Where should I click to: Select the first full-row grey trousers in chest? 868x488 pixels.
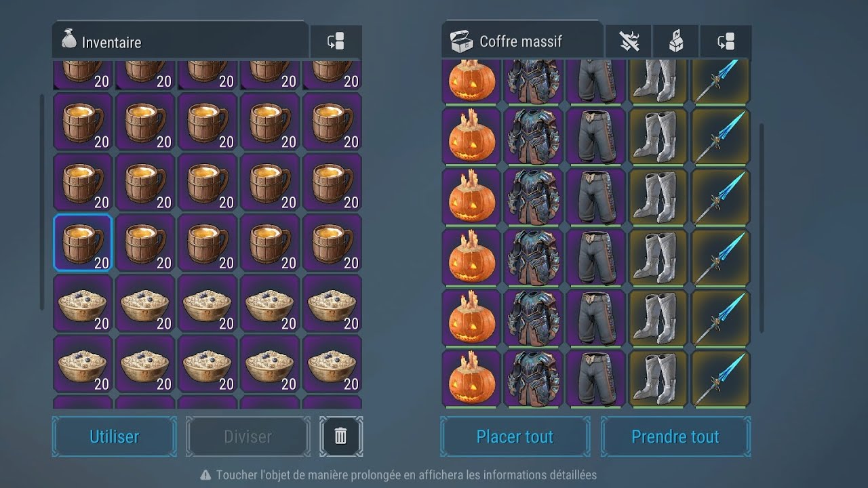(596, 136)
